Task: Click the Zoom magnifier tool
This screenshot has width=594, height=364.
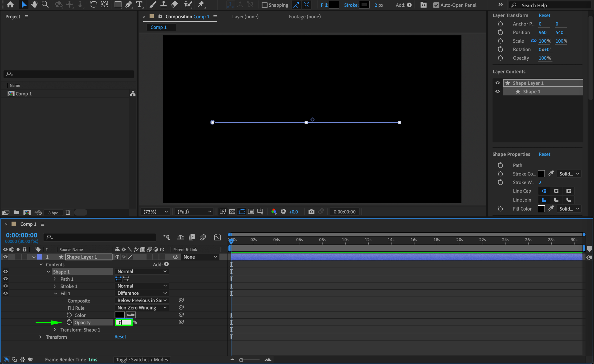Action: 45,4
